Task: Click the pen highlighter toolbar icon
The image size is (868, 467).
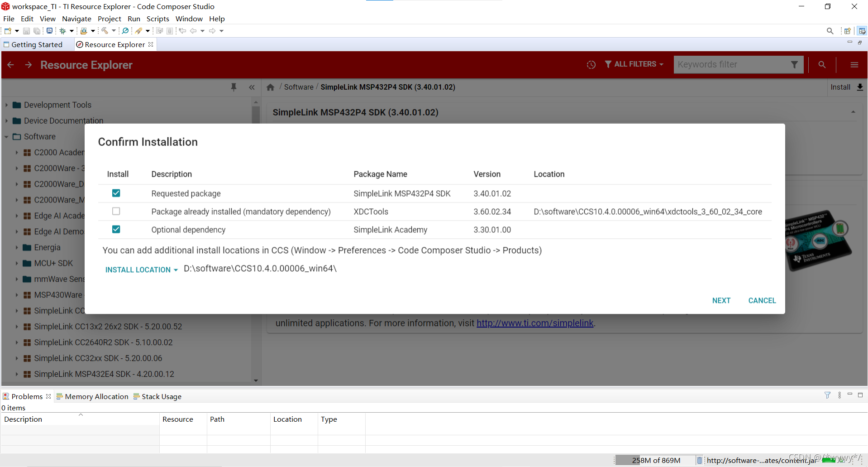Action: (139, 31)
